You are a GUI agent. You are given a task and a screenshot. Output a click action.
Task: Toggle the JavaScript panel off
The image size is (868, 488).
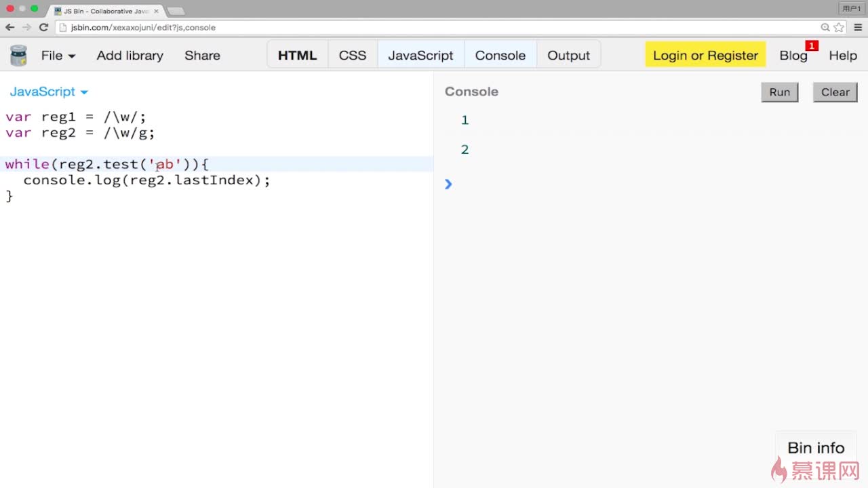point(420,56)
